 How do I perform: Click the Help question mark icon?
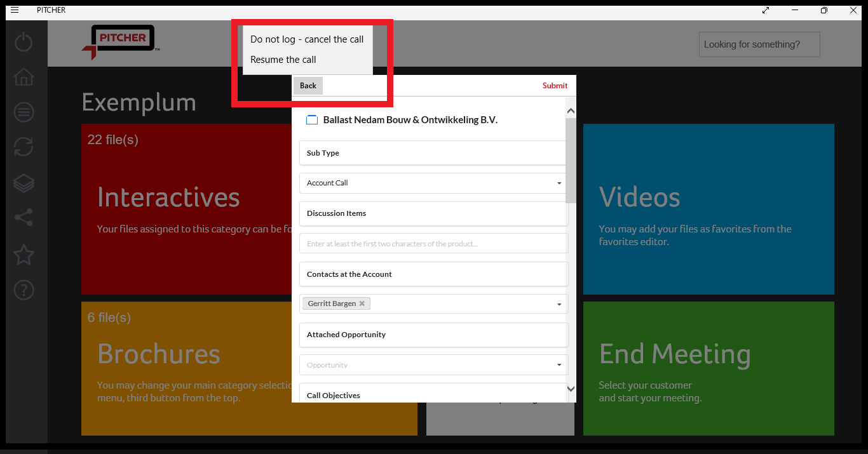23,290
